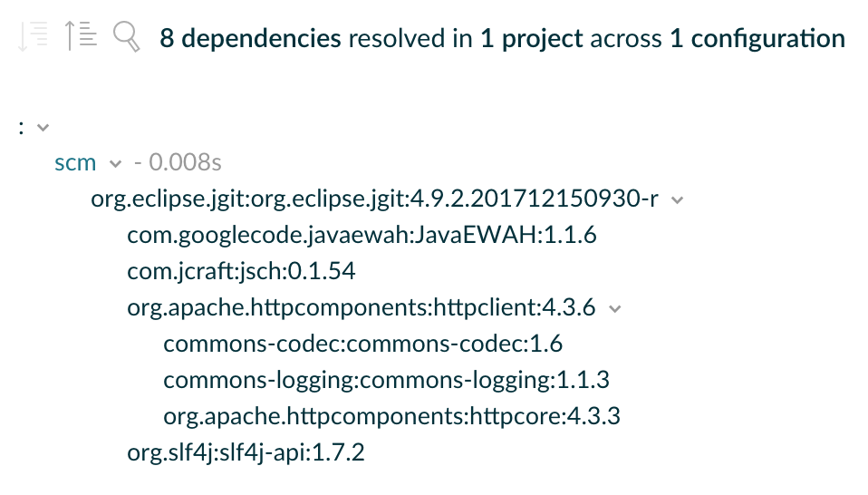The width and height of the screenshot is (868, 495).
Task: Open the dependency search magnifier
Action: click(x=127, y=37)
